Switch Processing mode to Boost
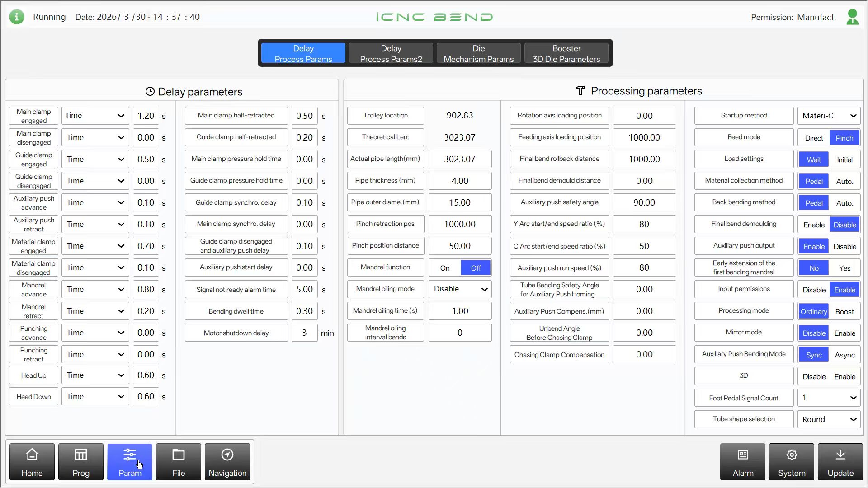Image resolution: width=868 pixels, height=488 pixels. (844, 311)
